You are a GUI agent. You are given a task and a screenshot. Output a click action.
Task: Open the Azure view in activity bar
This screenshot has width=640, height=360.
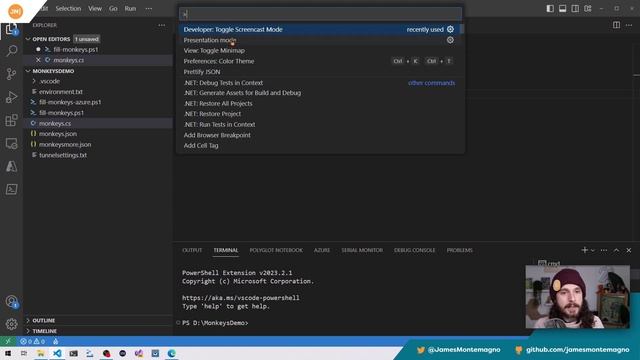coord(11,166)
